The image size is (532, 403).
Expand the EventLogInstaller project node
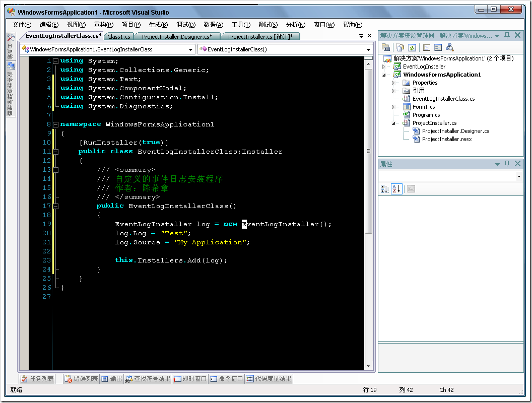[384, 67]
